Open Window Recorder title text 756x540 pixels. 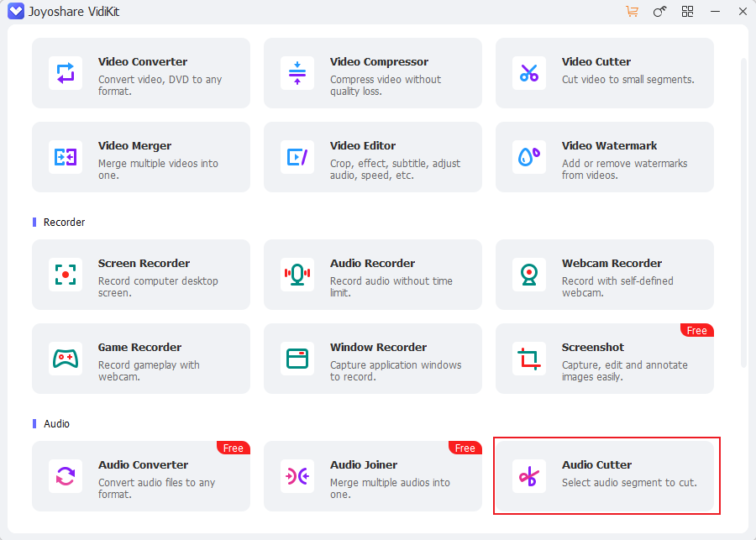(379, 347)
